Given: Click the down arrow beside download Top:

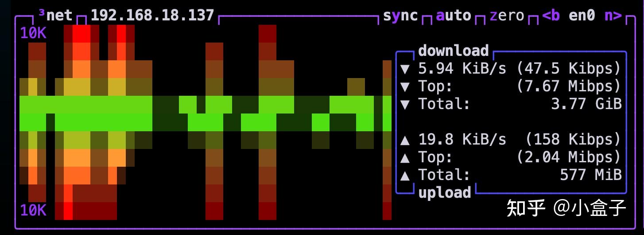Looking at the screenshot, I should pos(405,87).
